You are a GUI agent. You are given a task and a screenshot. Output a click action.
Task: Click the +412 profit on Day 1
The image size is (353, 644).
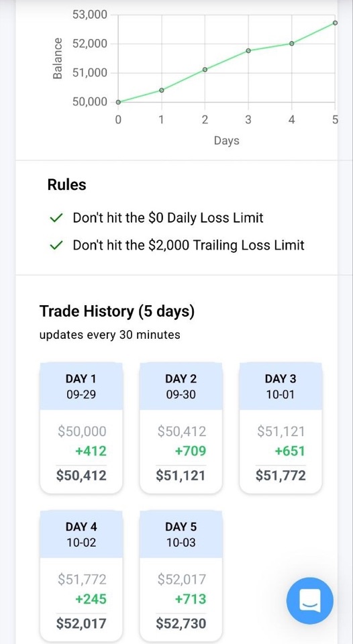[91, 451]
